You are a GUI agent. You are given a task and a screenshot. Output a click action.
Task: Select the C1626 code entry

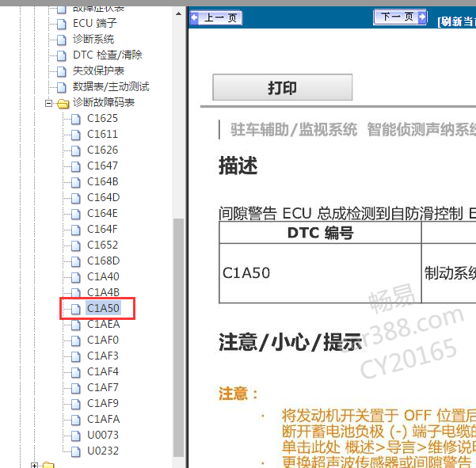point(102,150)
